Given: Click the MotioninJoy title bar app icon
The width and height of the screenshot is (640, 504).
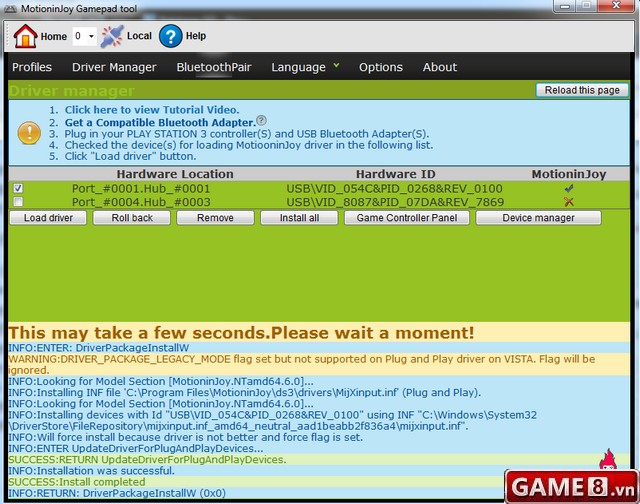Looking at the screenshot, I should [x=10, y=9].
